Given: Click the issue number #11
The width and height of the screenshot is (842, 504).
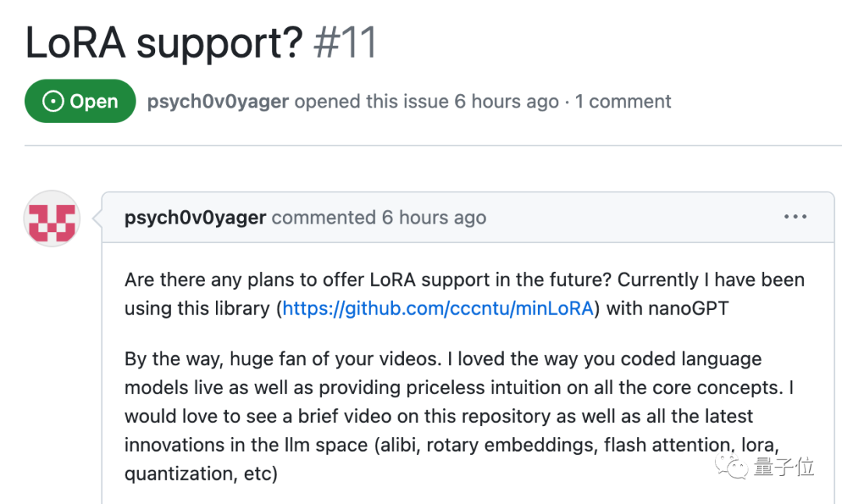Looking at the screenshot, I should (x=345, y=42).
